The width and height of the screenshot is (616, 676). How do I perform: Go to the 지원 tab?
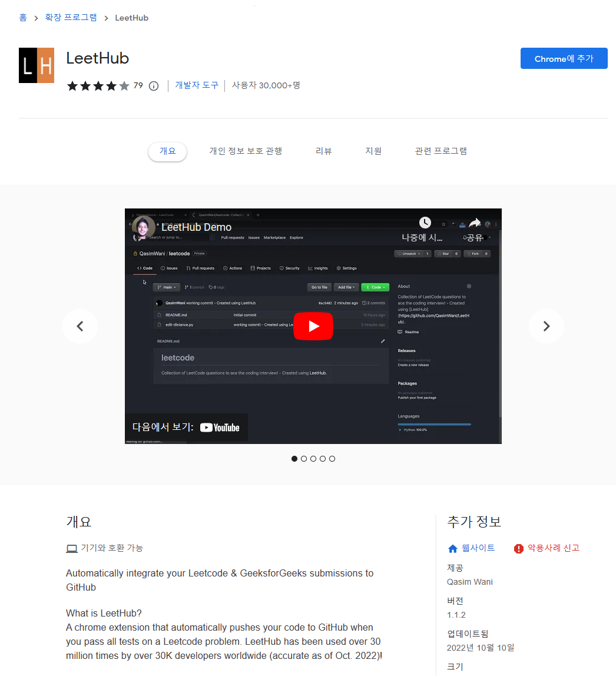coord(373,151)
